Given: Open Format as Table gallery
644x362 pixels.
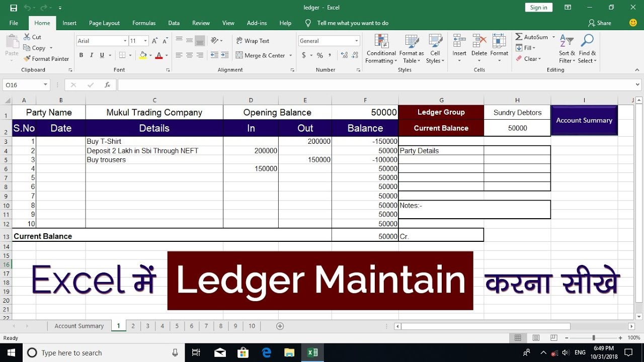Looking at the screenshot, I should 412,49.
